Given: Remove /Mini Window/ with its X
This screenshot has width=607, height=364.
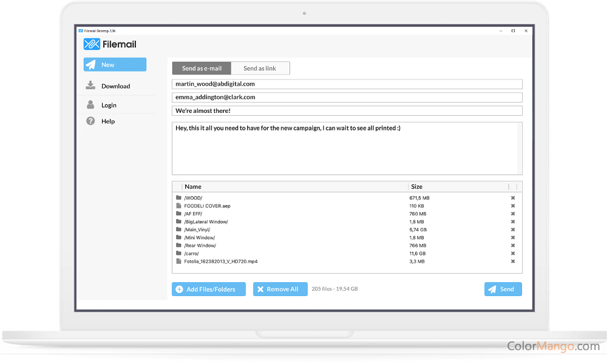Looking at the screenshot, I should tap(513, 237).
